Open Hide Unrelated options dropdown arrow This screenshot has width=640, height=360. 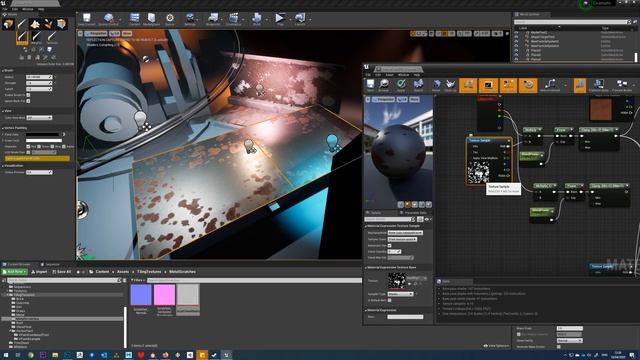pos(565,85)
